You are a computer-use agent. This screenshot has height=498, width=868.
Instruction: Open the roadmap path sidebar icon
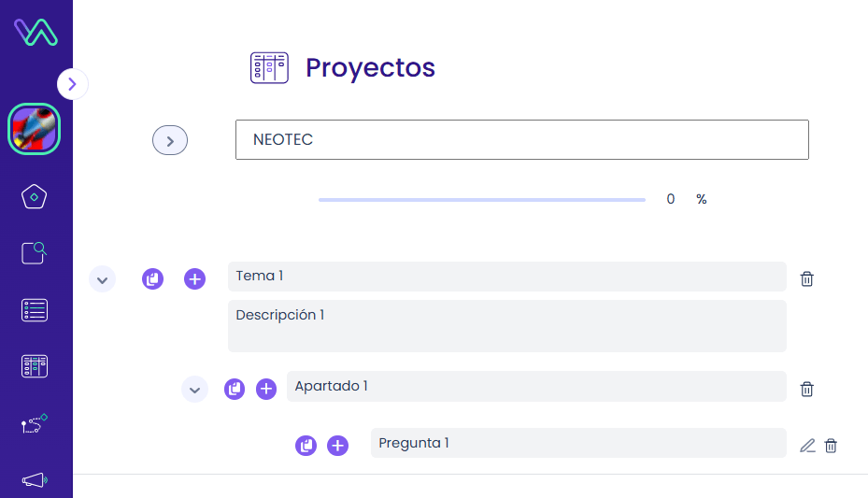click(x=35, y=424)
